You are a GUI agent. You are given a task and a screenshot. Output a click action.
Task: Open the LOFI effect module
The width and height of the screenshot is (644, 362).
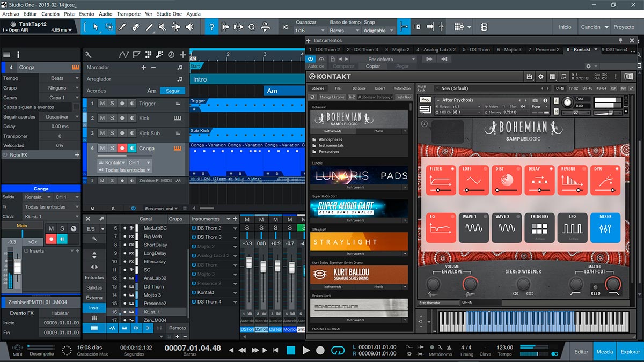point(474,180)
